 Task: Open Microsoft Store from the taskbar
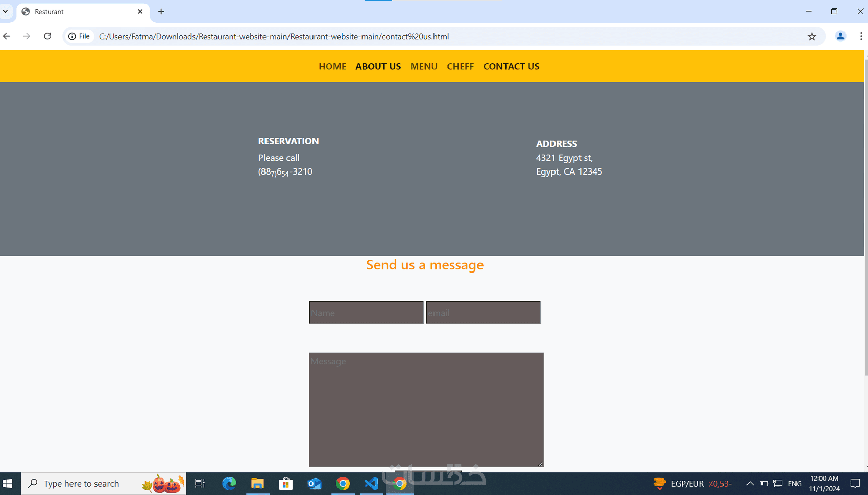[286, 484]
